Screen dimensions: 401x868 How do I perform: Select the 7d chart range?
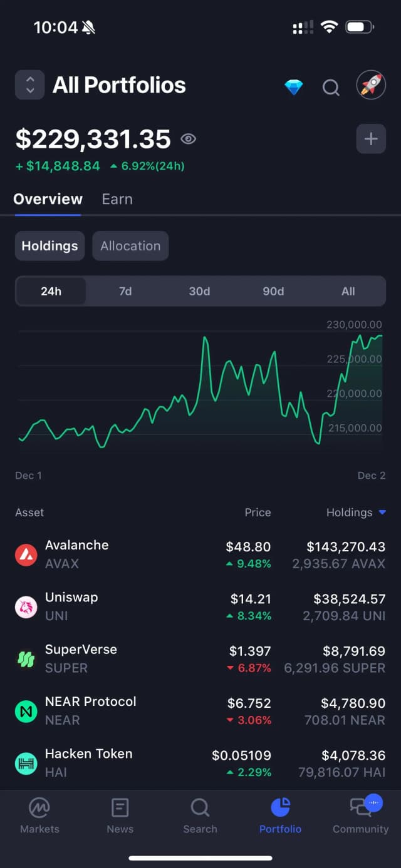(125, 291)
